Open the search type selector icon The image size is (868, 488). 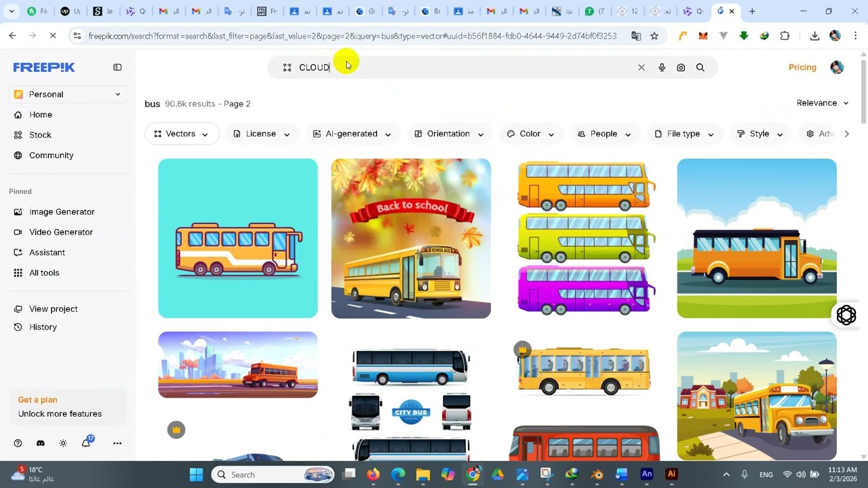[x=287, y=67]
